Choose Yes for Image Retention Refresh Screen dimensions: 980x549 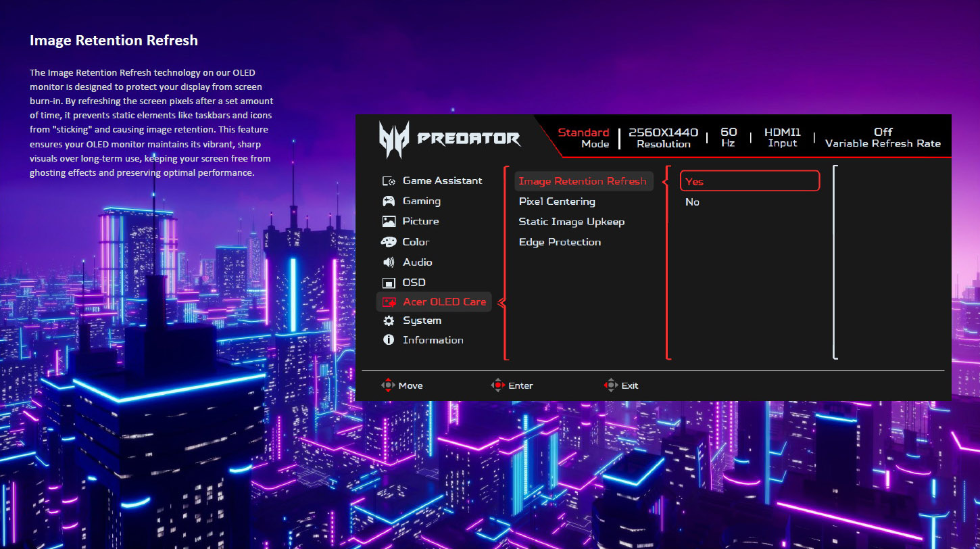(x=750, y=181)
